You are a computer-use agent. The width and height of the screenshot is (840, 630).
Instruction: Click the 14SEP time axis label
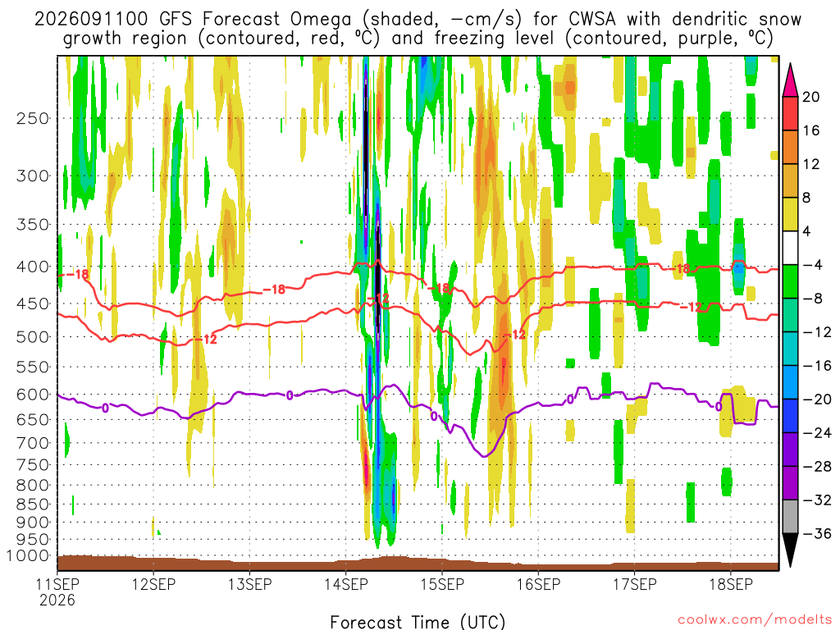pos(346,584)
